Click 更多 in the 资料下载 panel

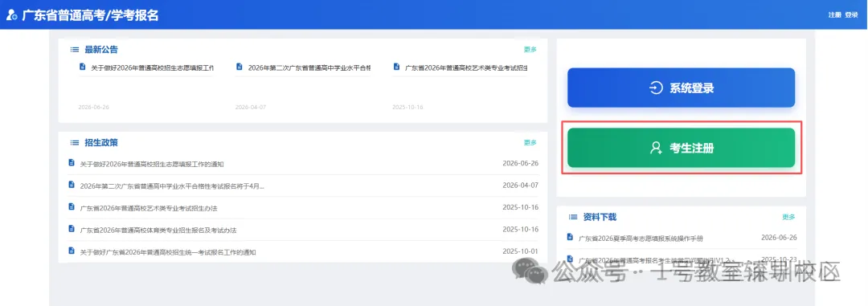point(789,217)
